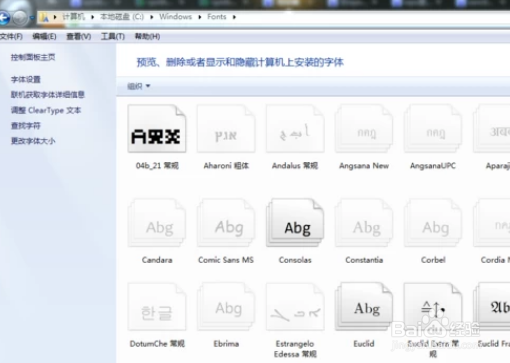The width and height of the screenshot is (510, 363).
Task: Expand the arrow after Fonts in breadcrumb
Action: pos(234,17)
